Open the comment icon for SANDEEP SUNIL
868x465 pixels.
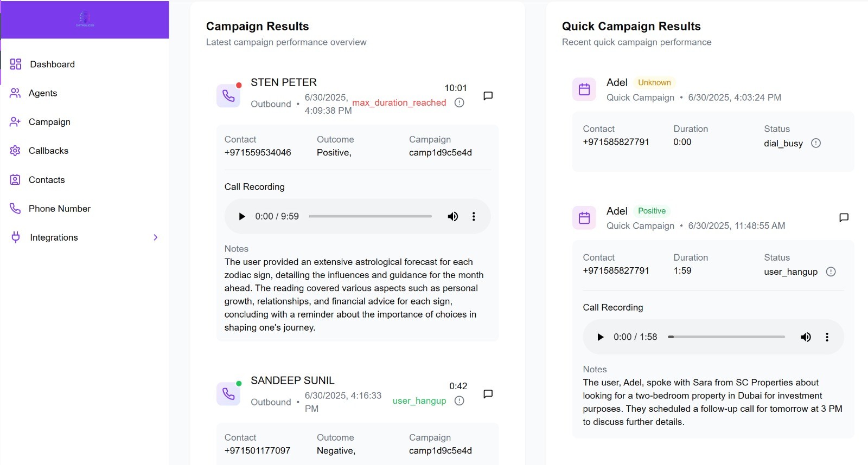click(488, 394)
